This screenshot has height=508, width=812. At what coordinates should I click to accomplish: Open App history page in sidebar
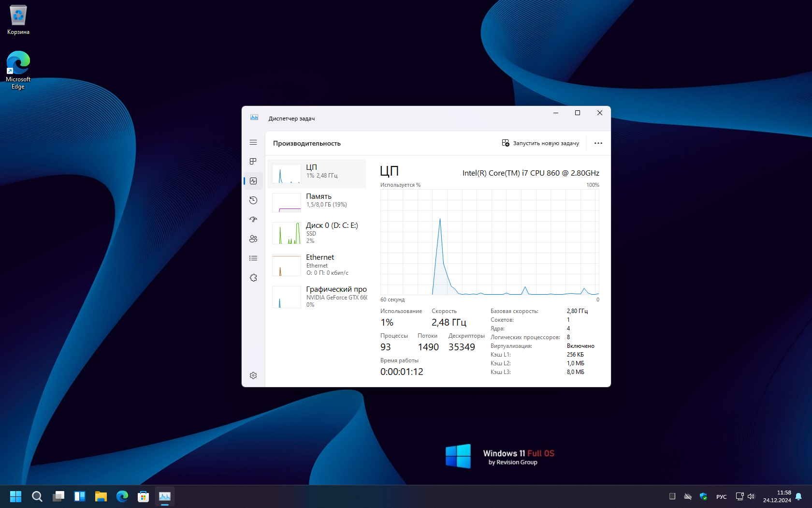click(x=253, y=200)
